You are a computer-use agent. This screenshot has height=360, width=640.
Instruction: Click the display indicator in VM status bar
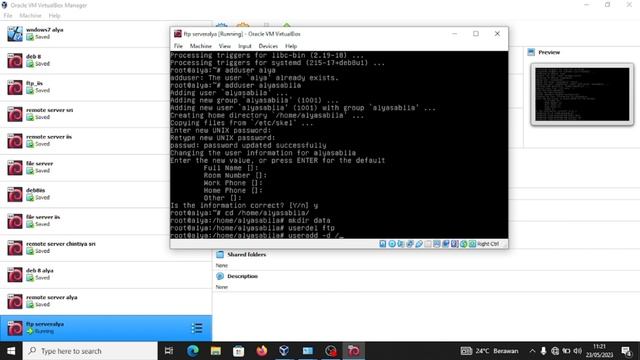(437, 244)
